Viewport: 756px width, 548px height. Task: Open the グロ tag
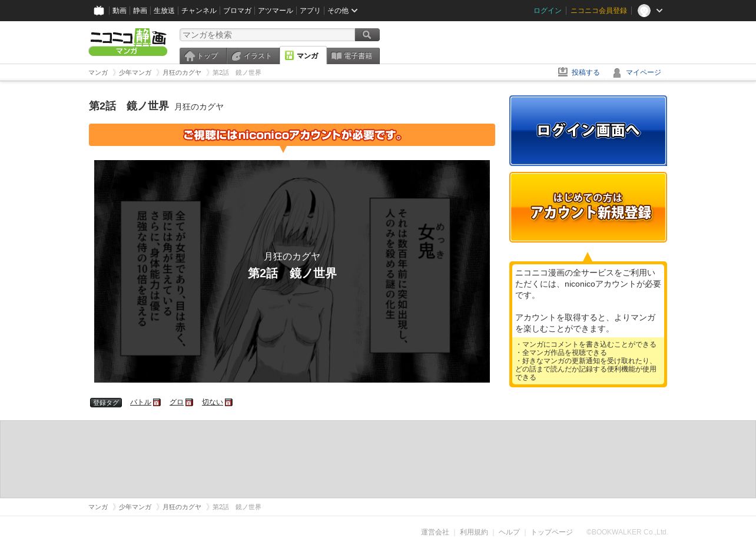click(x=177, y=402)
